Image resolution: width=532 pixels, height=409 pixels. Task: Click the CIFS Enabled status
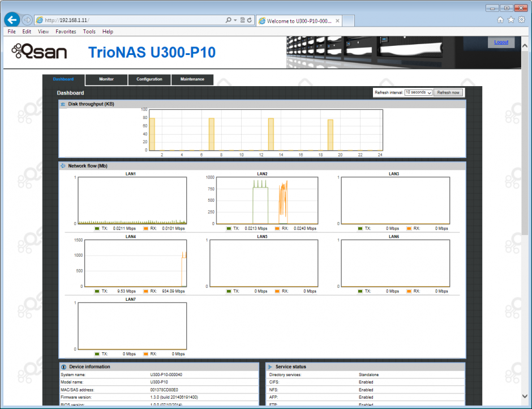366,382
